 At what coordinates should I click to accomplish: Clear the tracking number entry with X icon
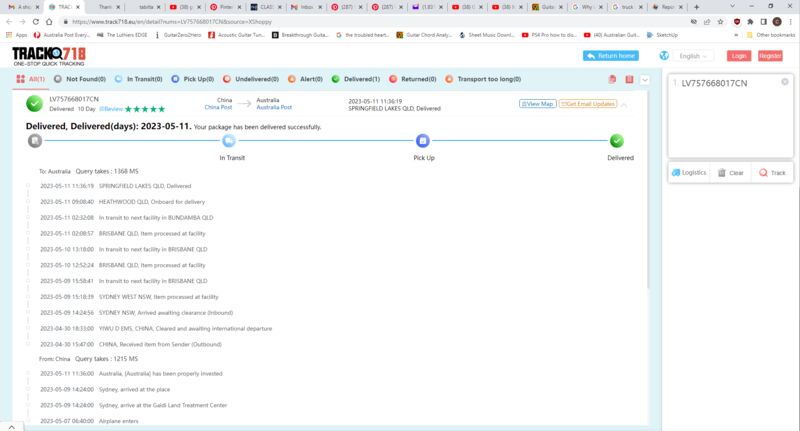click(785, 82)
